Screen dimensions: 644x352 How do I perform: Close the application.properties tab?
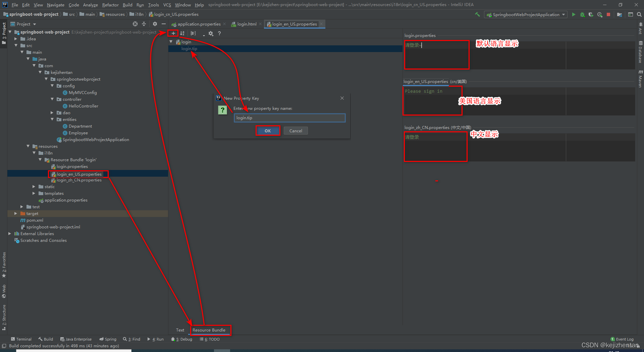pos(224,24)
